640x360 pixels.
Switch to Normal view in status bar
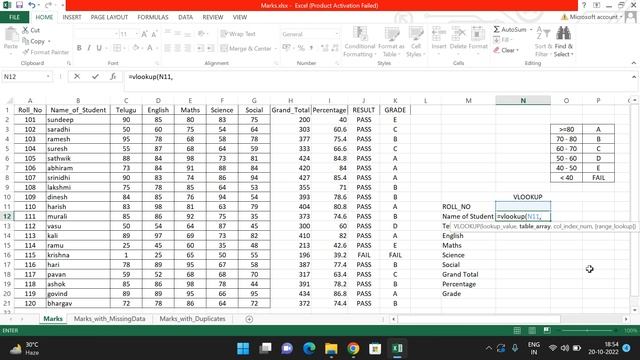tap(517, 331)
